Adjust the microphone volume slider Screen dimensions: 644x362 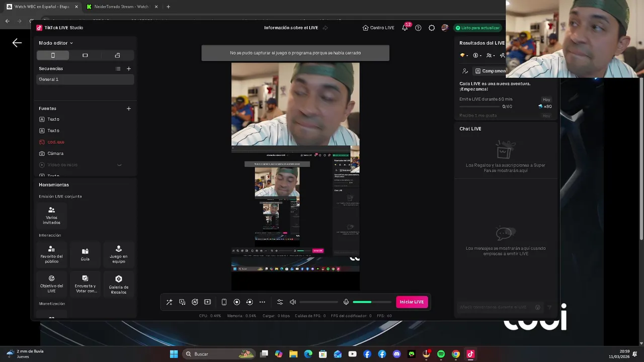point(372,302)
